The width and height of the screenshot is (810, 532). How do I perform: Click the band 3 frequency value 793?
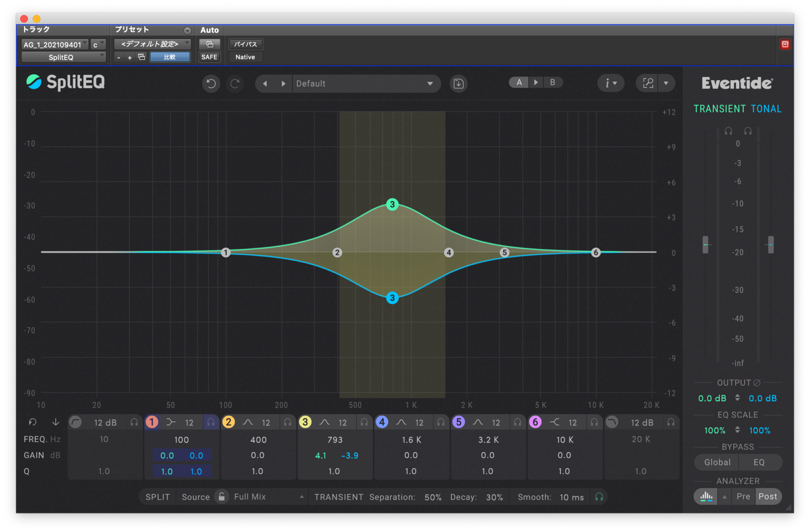(335, 440)
